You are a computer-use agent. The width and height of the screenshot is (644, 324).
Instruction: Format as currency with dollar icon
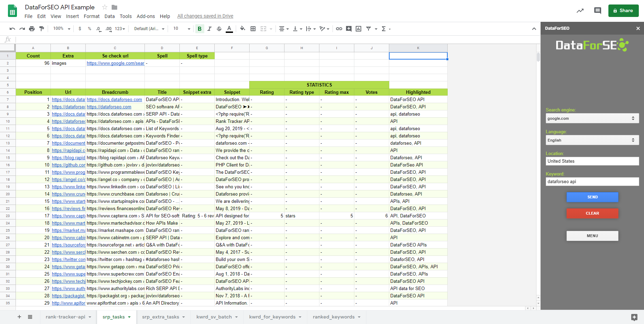80,29
